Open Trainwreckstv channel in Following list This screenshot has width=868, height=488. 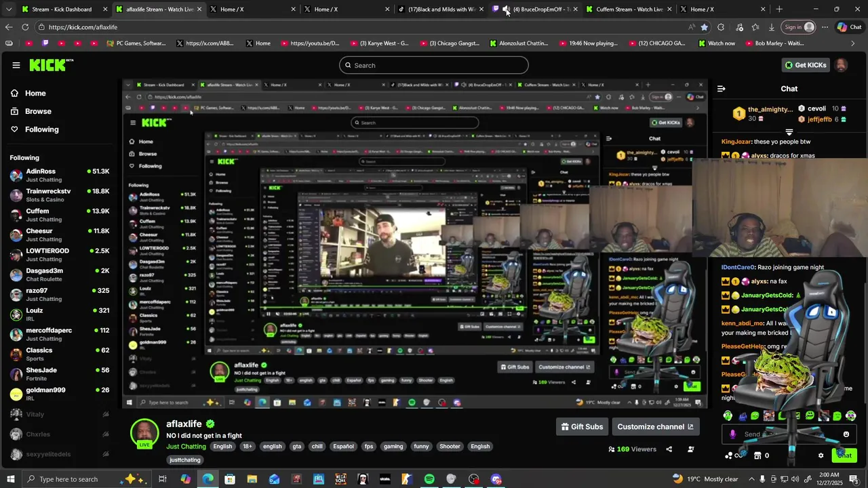coord(60,195)
